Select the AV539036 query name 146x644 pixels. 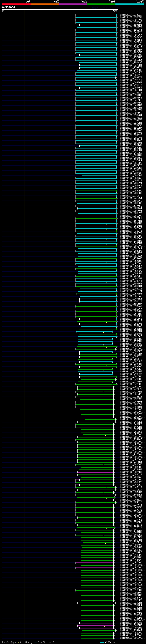pyautogui.click(x=8, y=8)
